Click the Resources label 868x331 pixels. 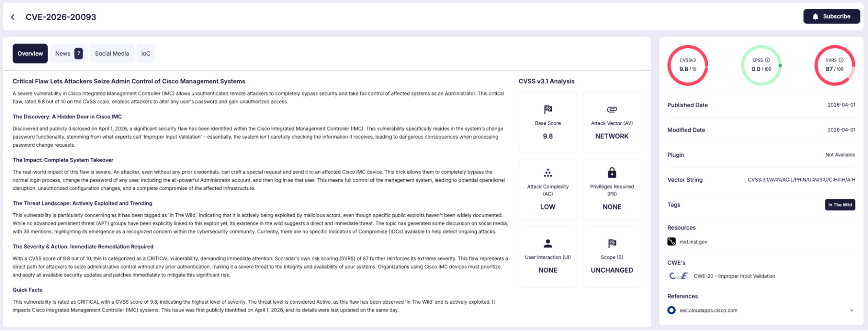tap(681, 228)
